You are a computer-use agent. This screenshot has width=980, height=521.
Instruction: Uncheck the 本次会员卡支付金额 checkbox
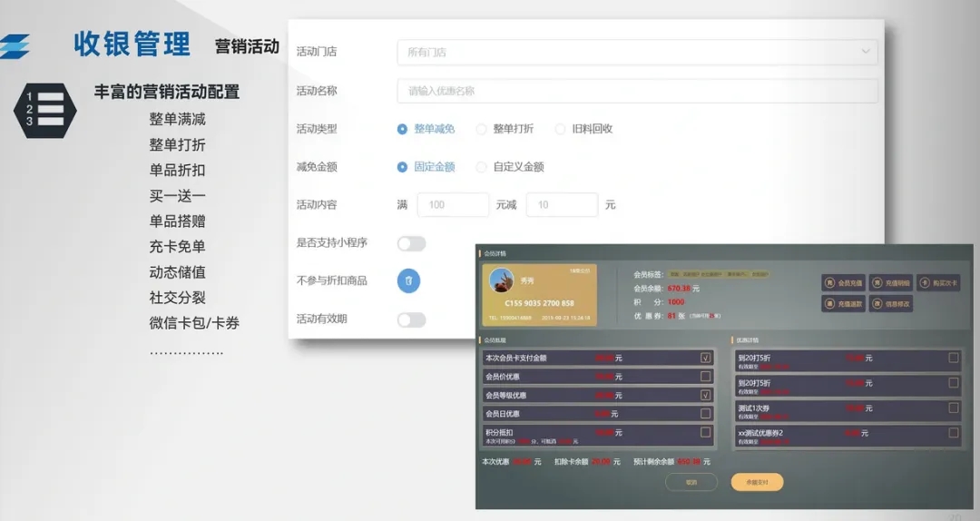coord(705,358)
